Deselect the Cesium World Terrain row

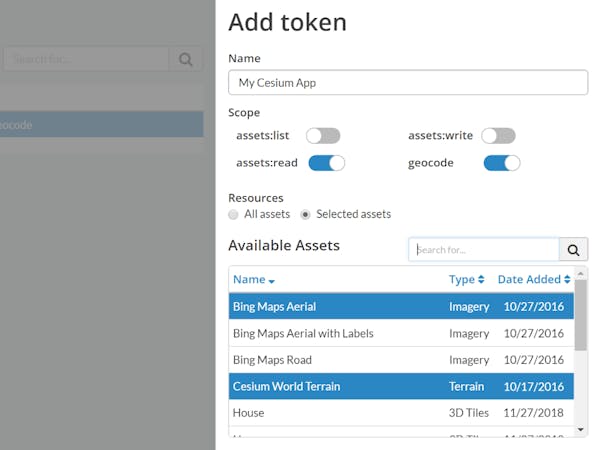[401, 386]
